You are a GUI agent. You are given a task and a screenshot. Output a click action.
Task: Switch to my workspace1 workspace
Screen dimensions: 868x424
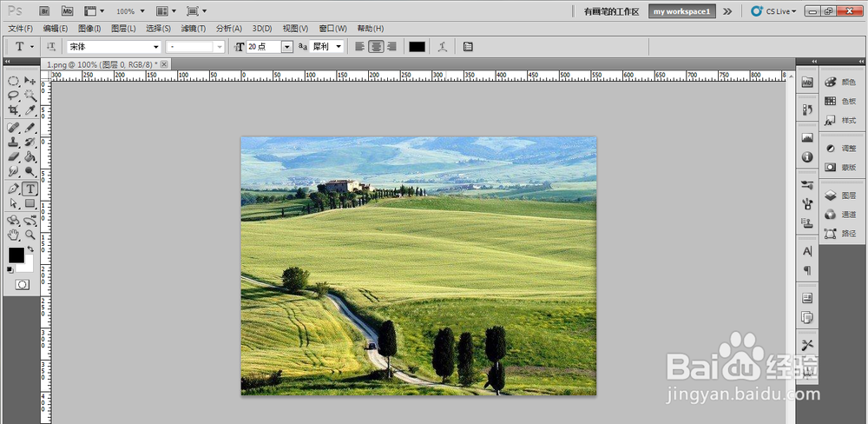[x=681, y=11]
